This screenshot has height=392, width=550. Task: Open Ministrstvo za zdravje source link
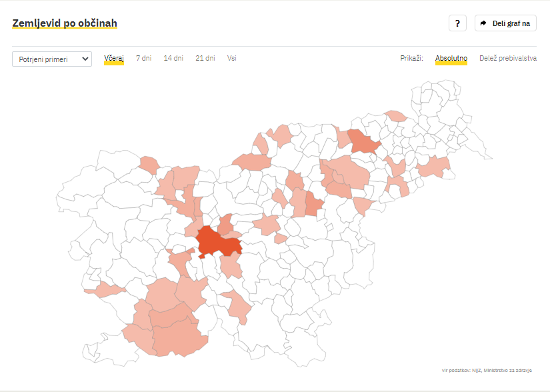point(508,370)
